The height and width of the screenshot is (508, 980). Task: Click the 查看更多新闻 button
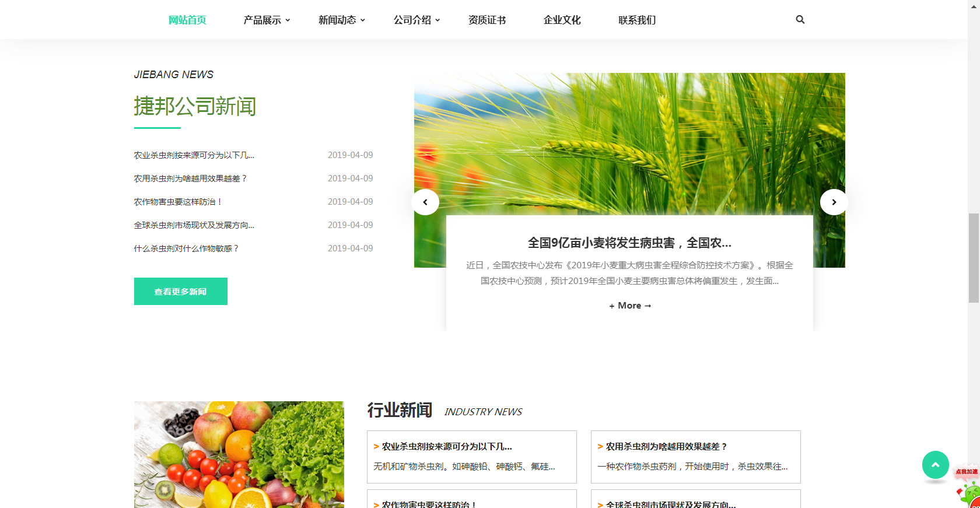181,292
